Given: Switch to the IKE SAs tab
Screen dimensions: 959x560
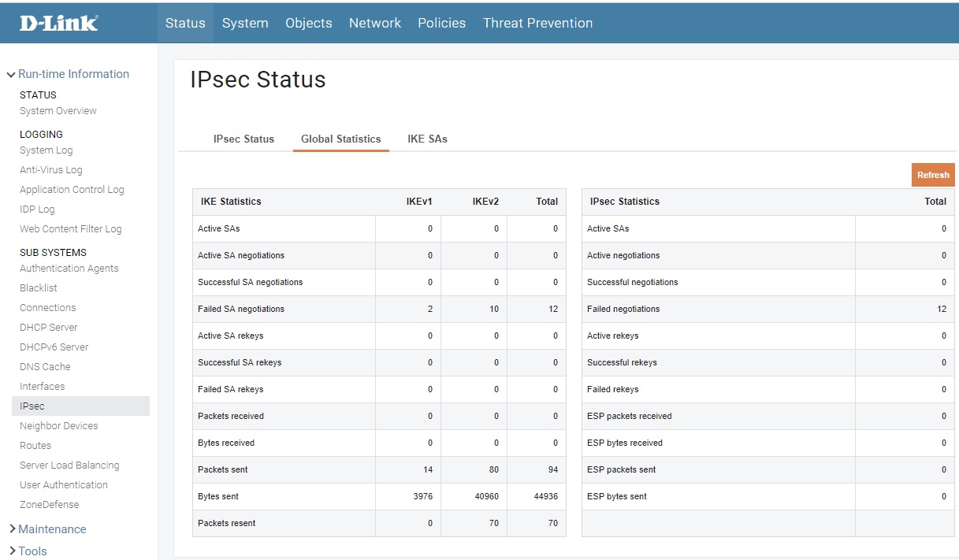Looking at the screenshot, I should 427,139.
